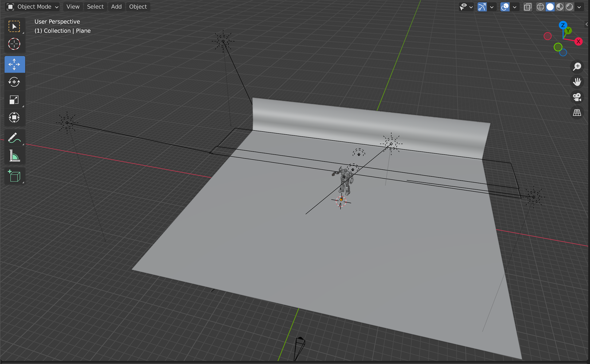This screenshot has width=590, height=364.
Task: Select the Add Cube tool
Action: 14,176
